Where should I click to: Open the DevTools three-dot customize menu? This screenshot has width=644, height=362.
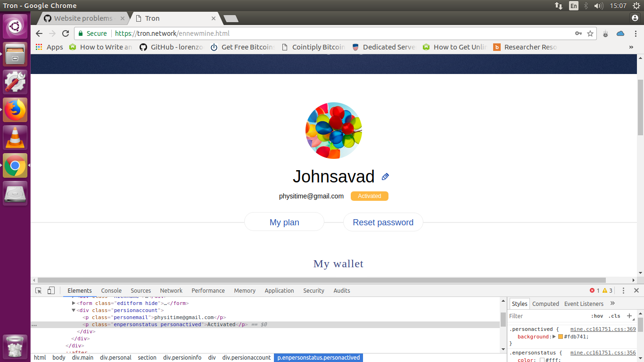tap(624, 290)
